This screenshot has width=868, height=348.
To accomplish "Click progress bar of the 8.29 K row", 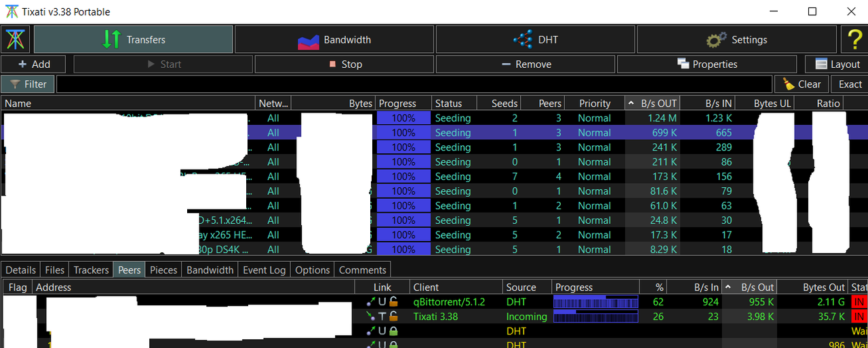I will [x=403, y=250].
